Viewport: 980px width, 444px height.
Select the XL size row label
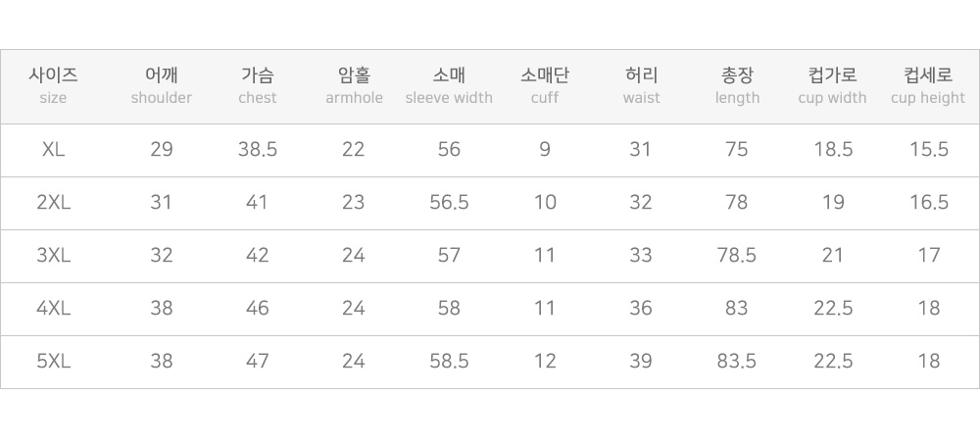(53, 149)
